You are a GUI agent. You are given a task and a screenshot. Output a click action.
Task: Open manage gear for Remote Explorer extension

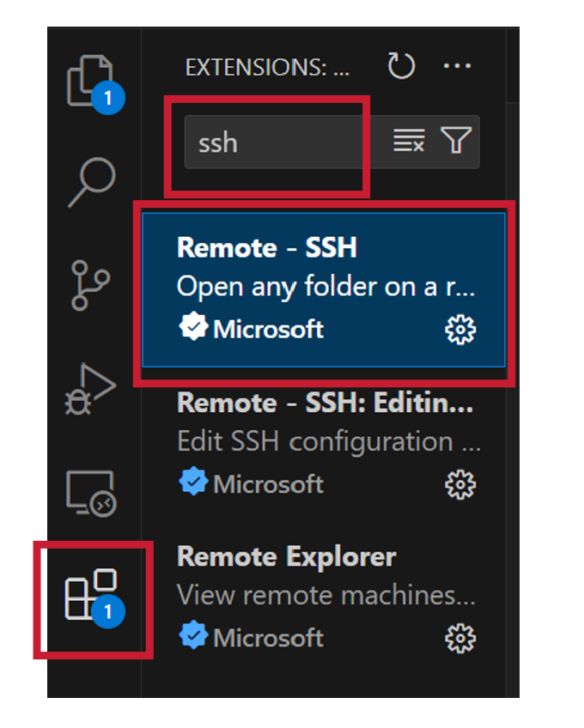(460, 639)
